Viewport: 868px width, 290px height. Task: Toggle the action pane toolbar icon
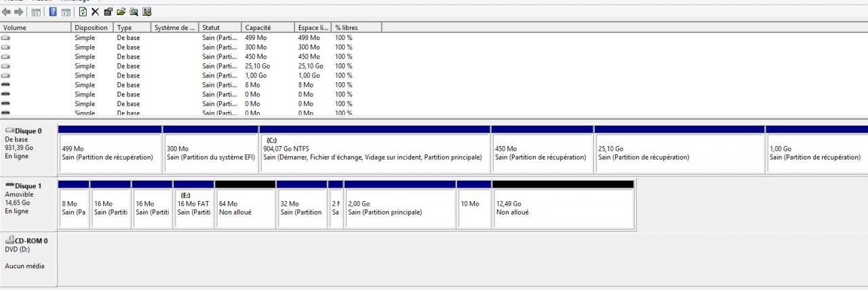(x=66, y=12)
